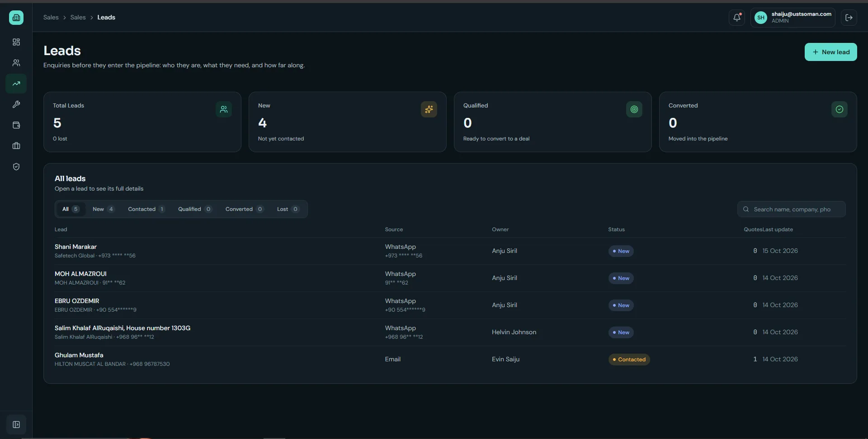Switch to the Lost 0 filter tab

pos(288,209)
